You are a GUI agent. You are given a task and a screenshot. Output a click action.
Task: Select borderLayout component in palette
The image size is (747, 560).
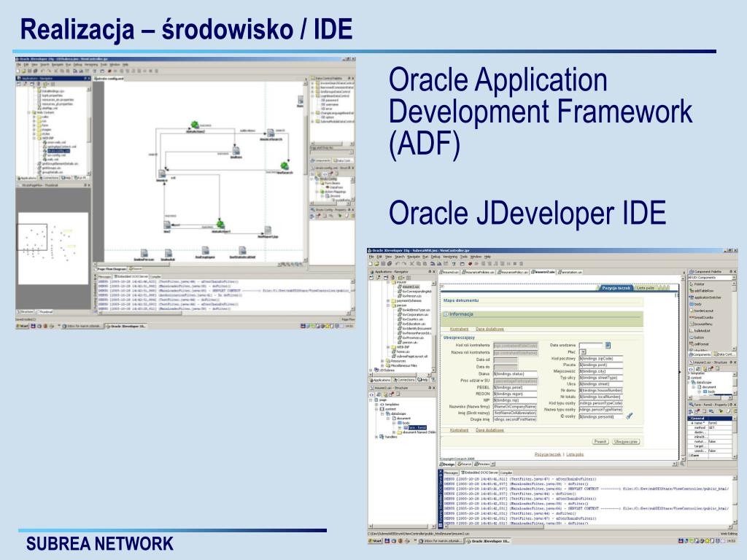[x=701, y=311]
